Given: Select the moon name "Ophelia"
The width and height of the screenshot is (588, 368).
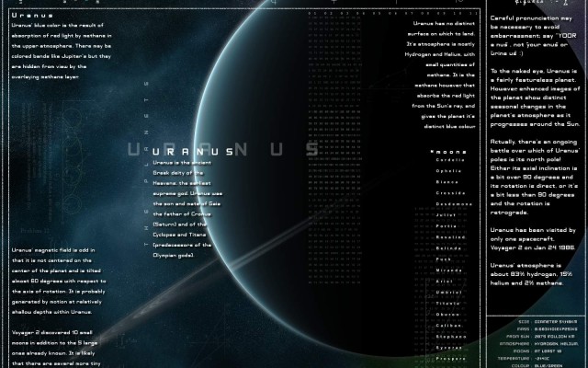Looking at the screenshot, I should 449,171.
